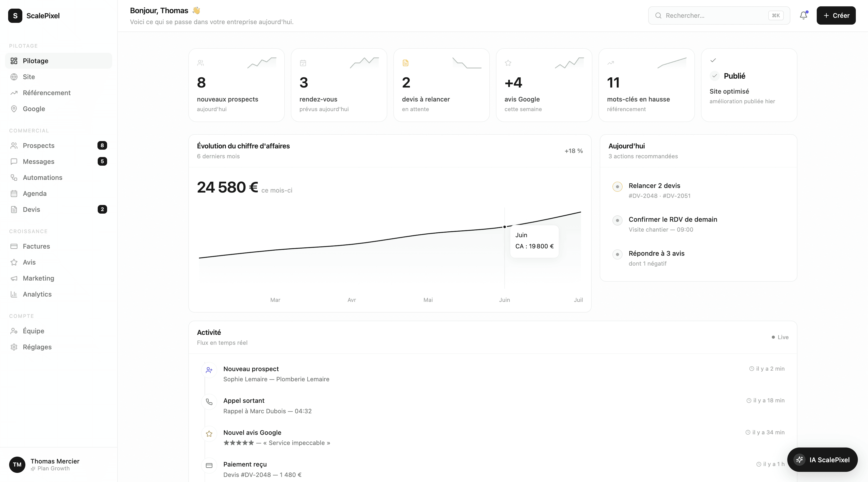Viewport: 868px width, 482px height.
Task: Click the Appel sortant phone icon
Action: (209, 402)
